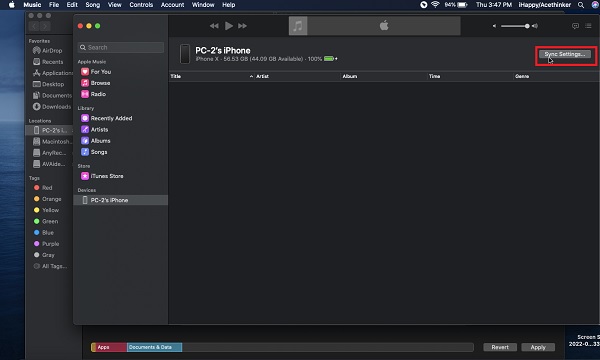Click Finder back navigation arrow
The image size is (600, 360).
[34, 26]
